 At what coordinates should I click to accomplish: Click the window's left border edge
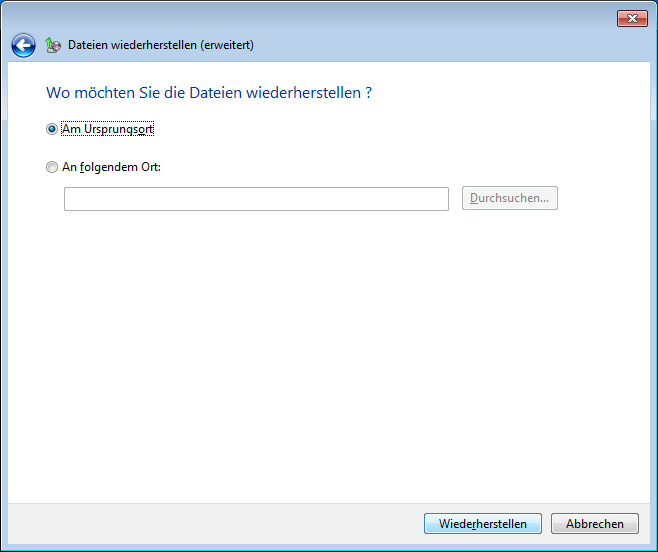pos(3,300)
